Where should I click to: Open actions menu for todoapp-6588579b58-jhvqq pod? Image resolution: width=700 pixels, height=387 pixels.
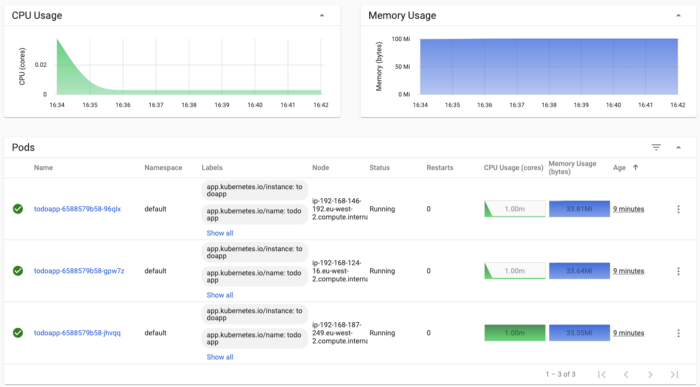[x=678, y=333]
